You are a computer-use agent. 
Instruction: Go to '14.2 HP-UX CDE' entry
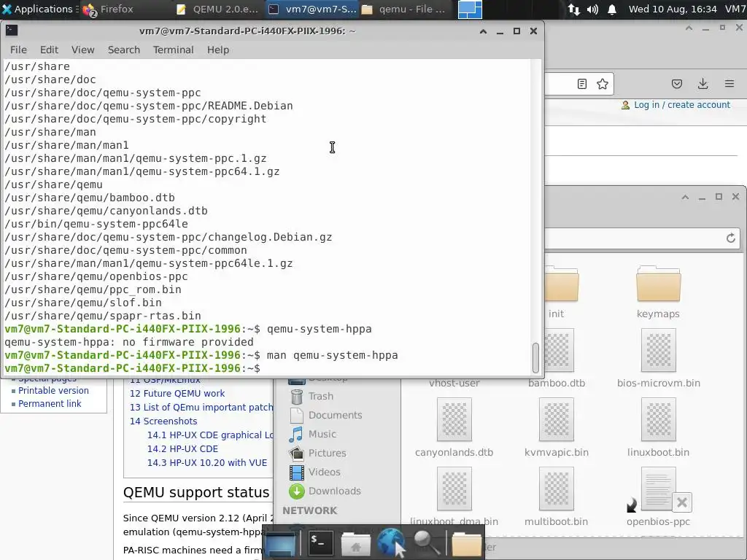coord(182,448)
